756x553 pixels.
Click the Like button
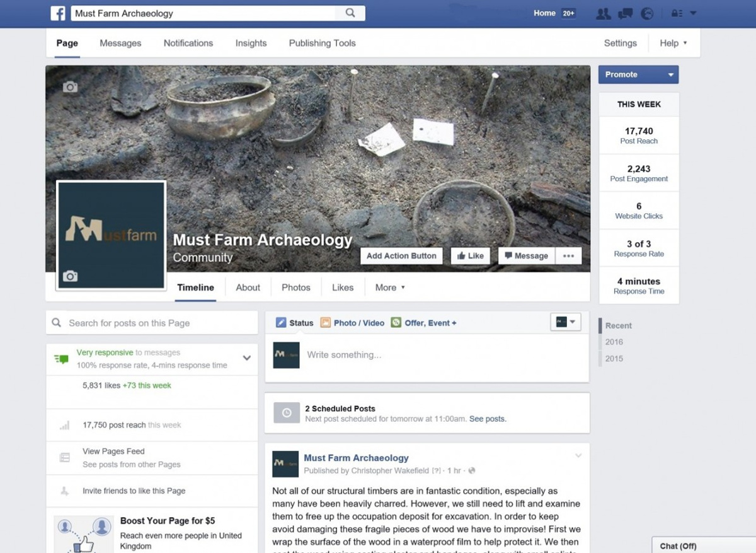(471, 255)
